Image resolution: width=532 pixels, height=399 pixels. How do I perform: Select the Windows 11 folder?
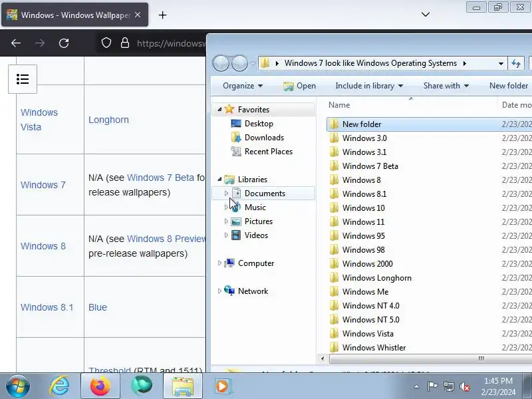pos(363,222)
